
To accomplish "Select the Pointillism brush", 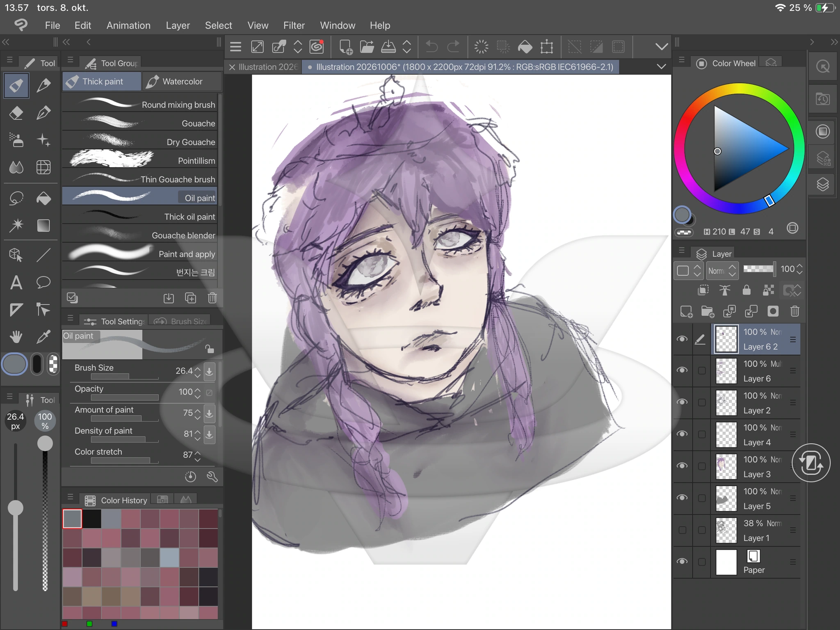I will pyautogui.click(x=139, y=160).
